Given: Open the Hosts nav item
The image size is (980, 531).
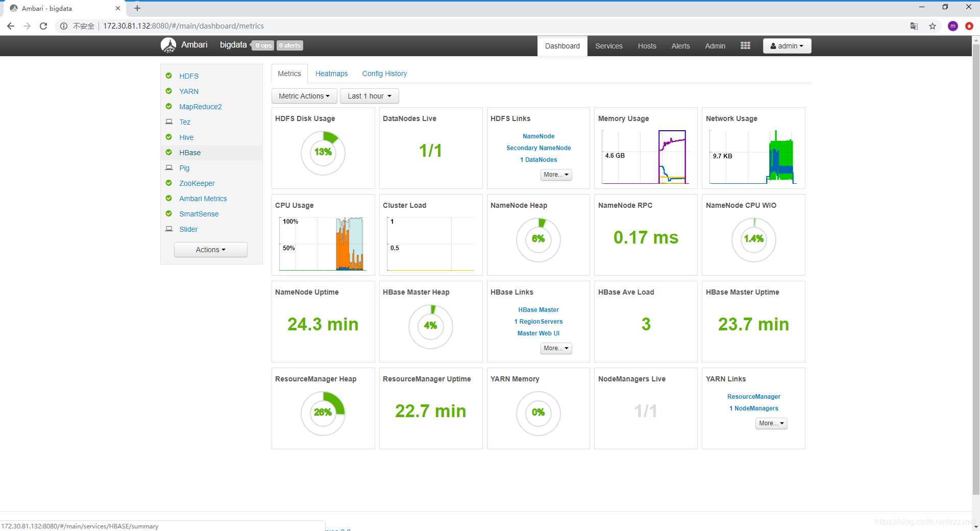Looking at the screenshot, I should 647,46.
